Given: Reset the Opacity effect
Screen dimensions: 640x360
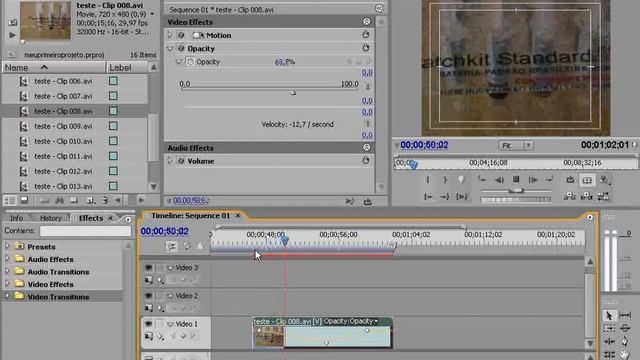Looking at the screenshot, I should pyautogui.click(x=366, y=48).
